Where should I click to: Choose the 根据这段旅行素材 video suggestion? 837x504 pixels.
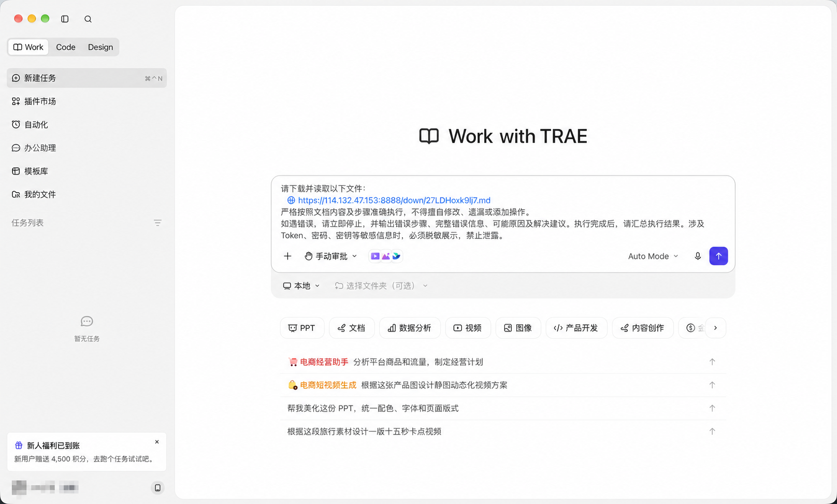(503, 431)
